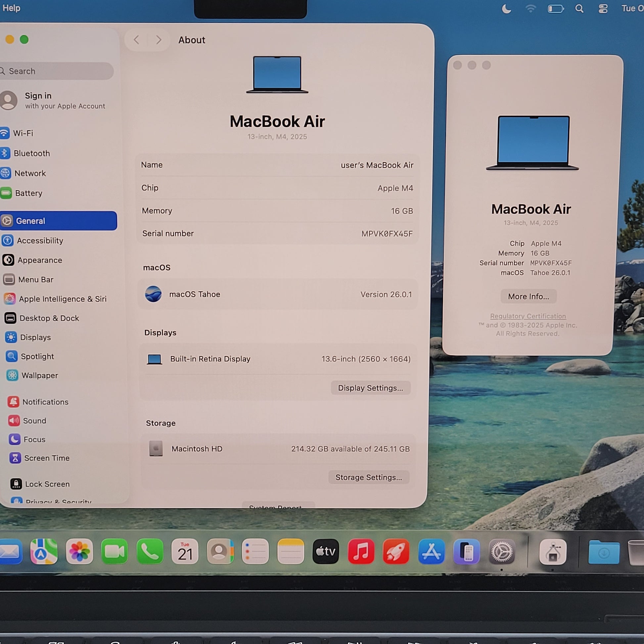Select Notifications in settings sidebar
Image resolution: width=644 pixels, height=644 pixels.
click(x=45, y=402)
